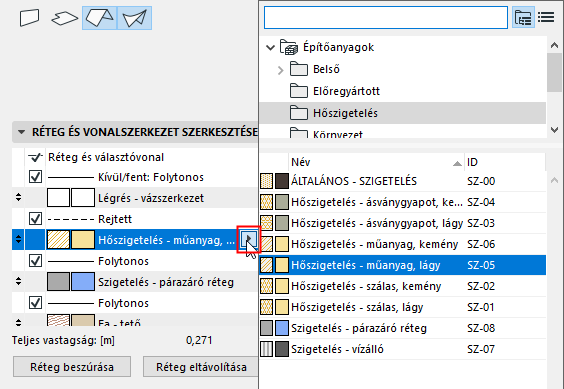Click the reorder arrows of Szigetelés - párazáró réteg layer
Screen dimensions: 564x389
[18, 281]
